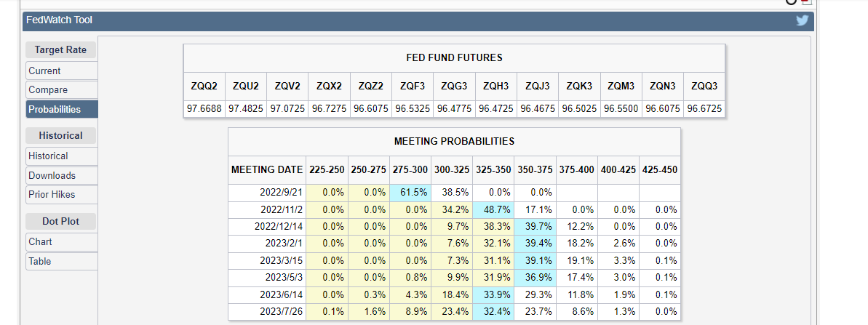Click the Dot Plot section heading

pos(61,221)
